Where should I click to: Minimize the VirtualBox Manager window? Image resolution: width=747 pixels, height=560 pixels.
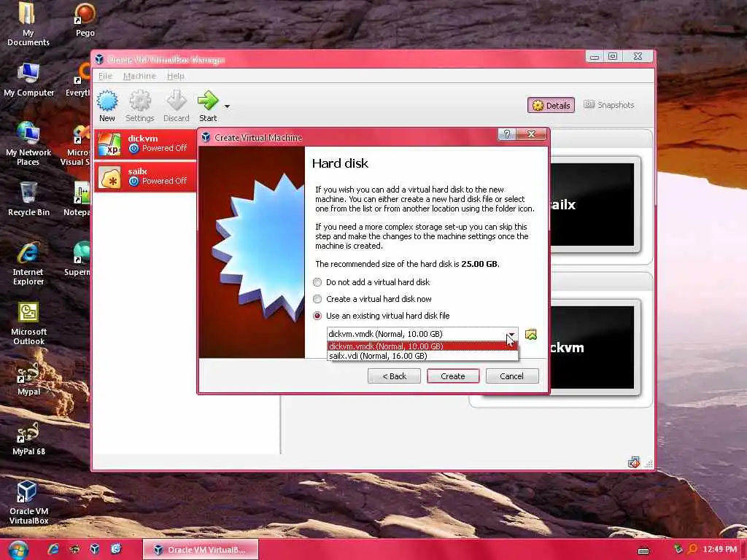click(595, 57)
